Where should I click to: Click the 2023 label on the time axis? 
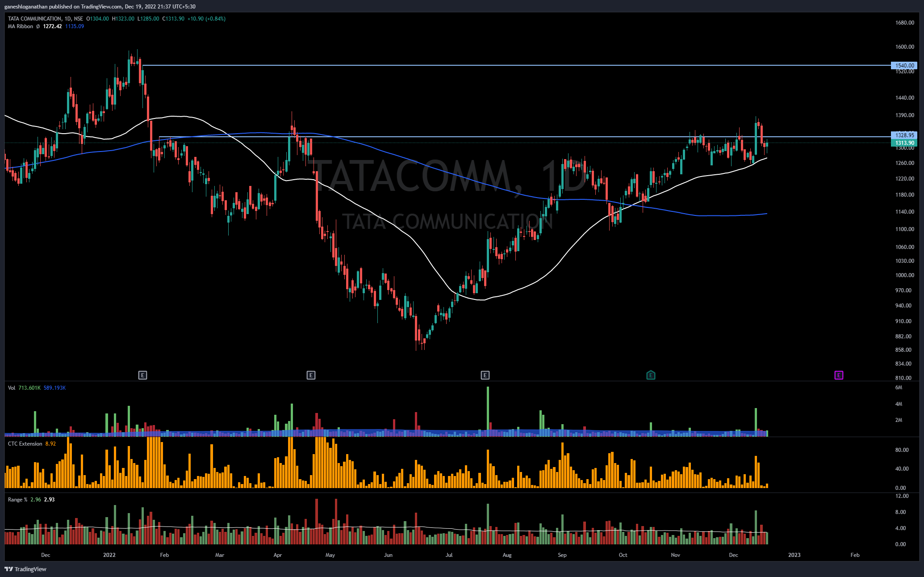click(794, 555)
